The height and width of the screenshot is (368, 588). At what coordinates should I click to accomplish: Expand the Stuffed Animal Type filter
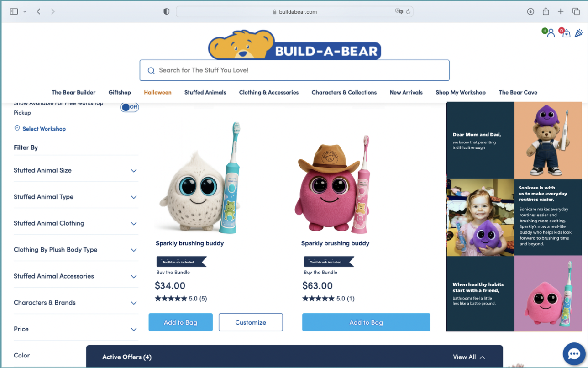click(76, 197)
